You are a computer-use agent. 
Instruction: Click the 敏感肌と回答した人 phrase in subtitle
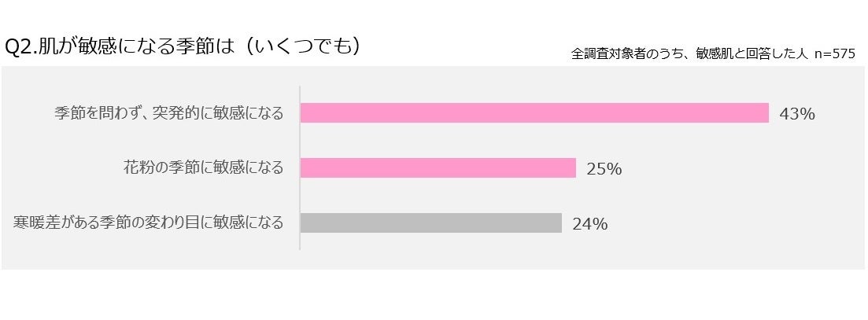coord(747,54)
